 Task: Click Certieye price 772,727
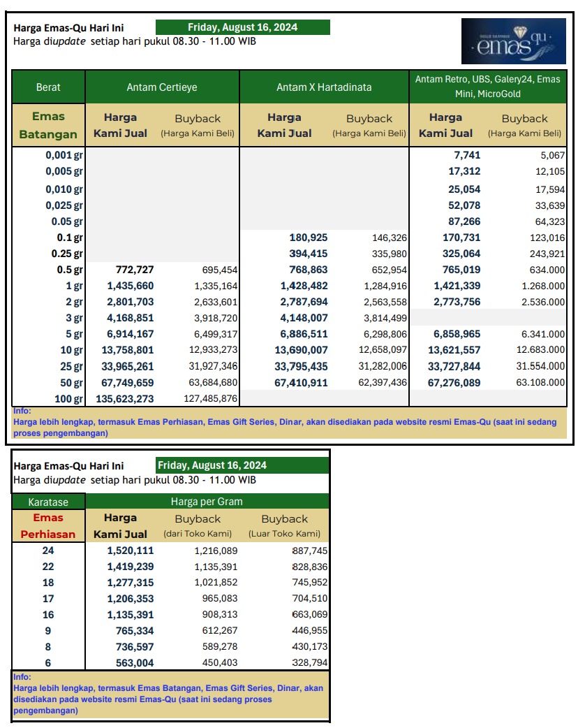[x=135, y=270]
